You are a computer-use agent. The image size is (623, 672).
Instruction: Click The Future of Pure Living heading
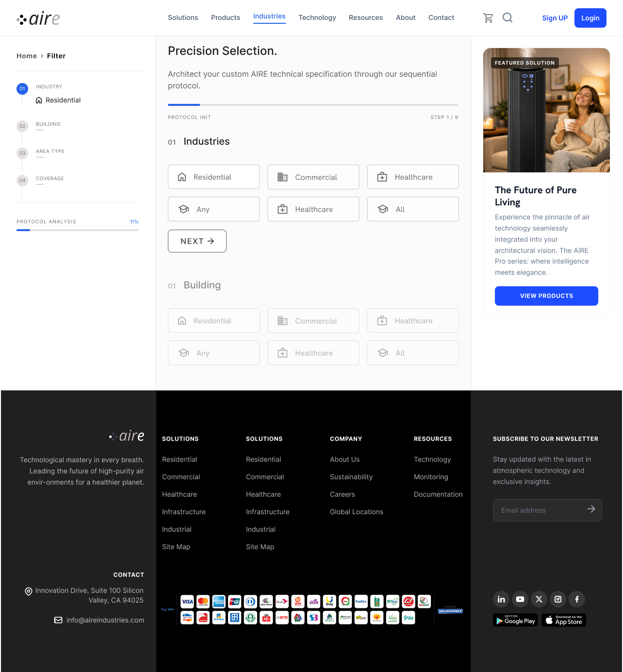coord(536,196)
